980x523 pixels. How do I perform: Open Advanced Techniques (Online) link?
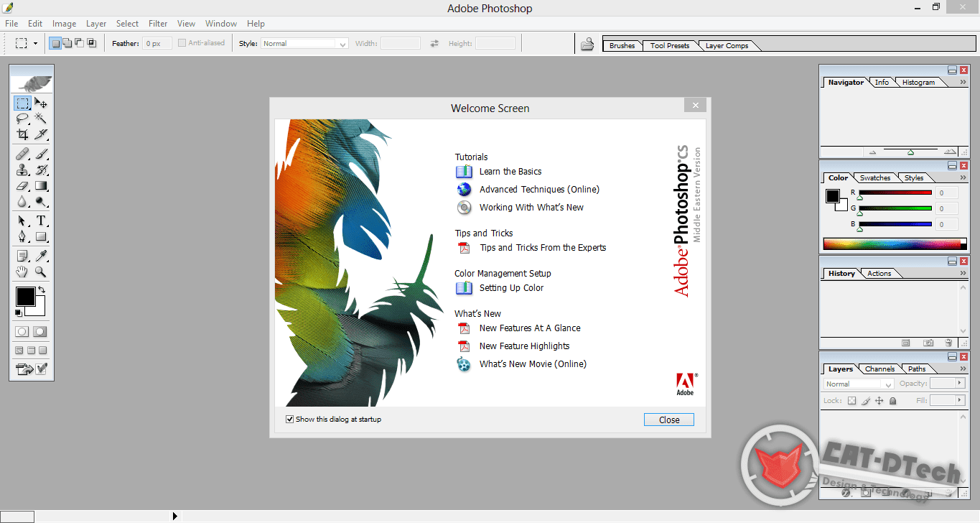(539, 190)
